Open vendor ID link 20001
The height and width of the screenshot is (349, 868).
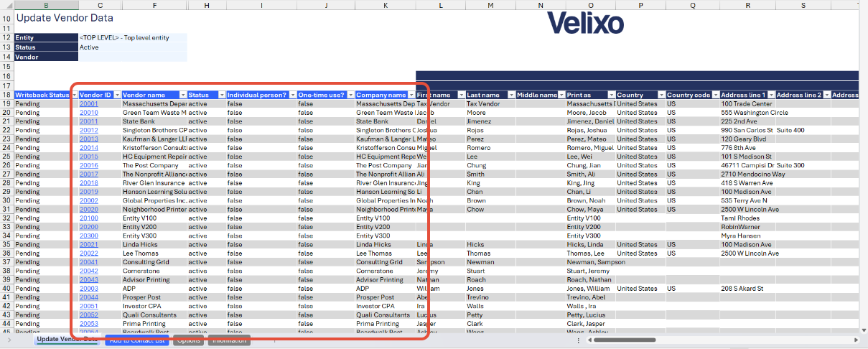(x=89, y=104)
